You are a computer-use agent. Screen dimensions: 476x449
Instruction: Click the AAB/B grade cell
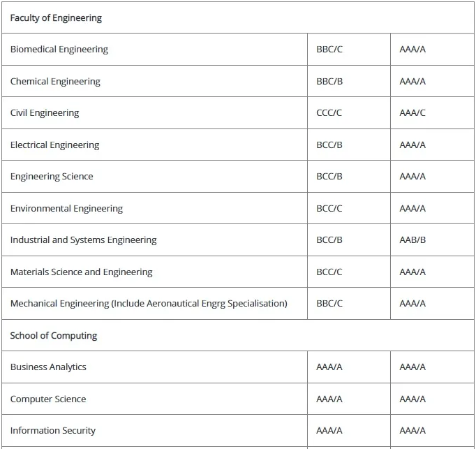[x=432, y=240]
